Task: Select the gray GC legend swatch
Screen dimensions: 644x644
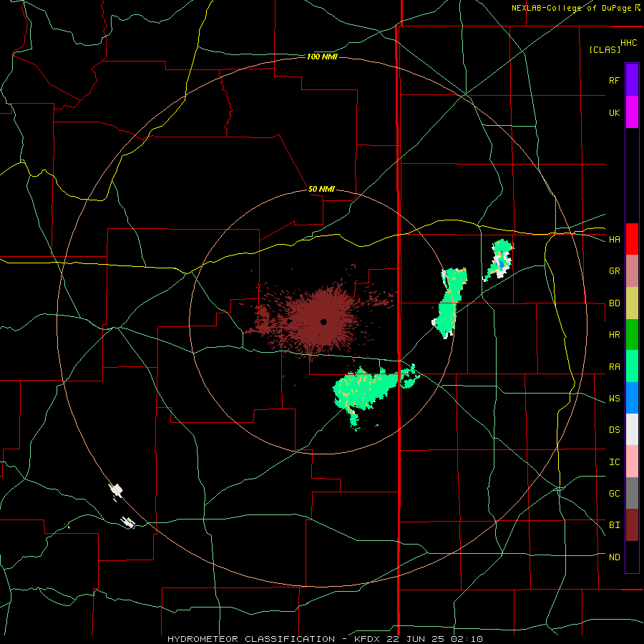Action: pos(632,493)
